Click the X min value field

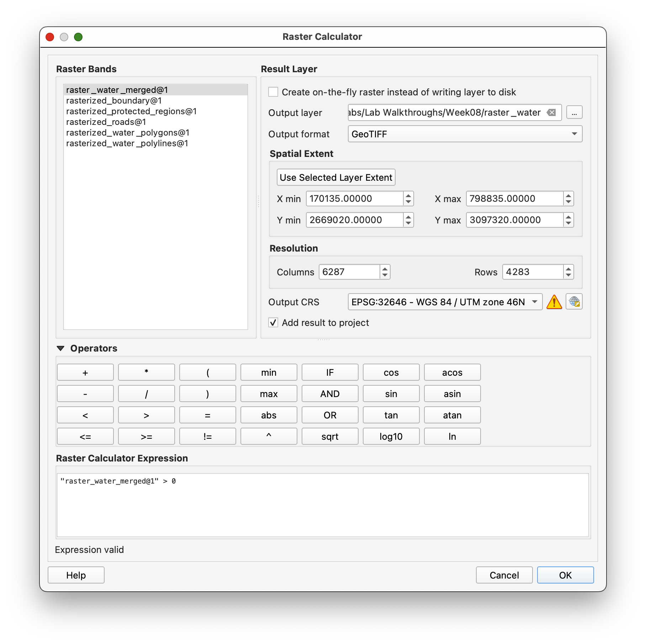(x=355, y=199)
